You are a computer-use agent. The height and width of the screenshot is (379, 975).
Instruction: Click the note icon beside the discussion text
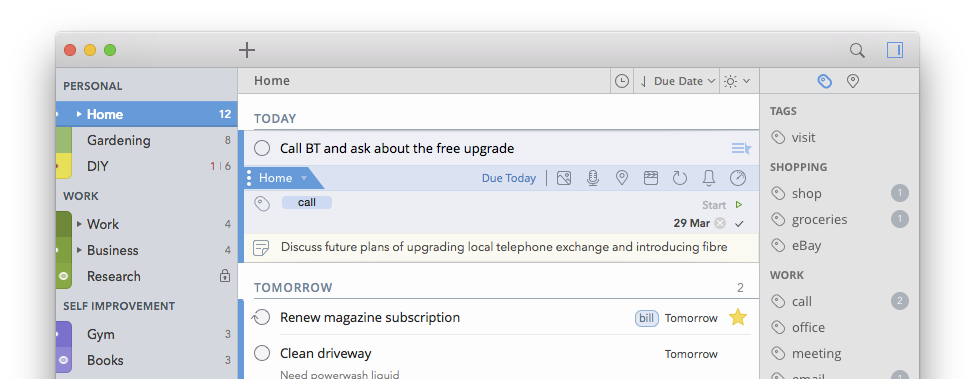(261, 248)
